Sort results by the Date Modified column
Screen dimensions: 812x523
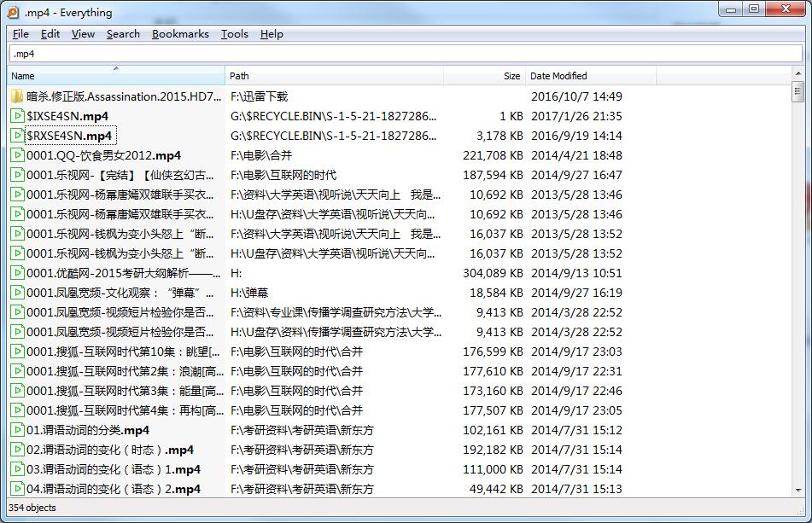pyautogui.click(x=559, y=75)
